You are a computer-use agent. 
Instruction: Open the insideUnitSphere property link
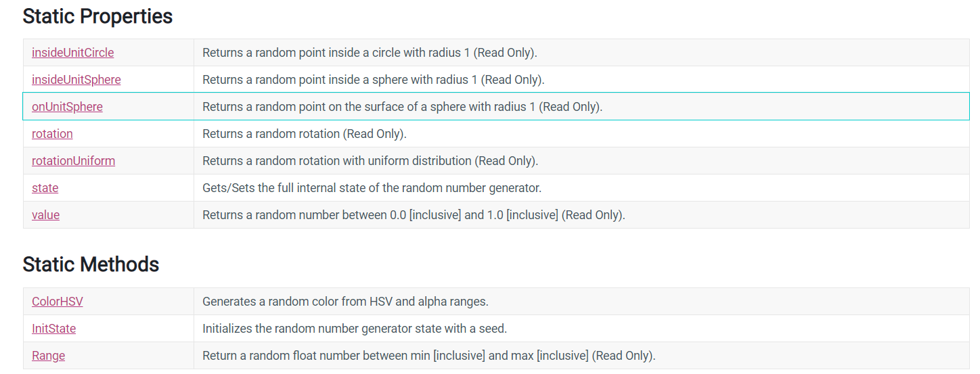(76, 79)
